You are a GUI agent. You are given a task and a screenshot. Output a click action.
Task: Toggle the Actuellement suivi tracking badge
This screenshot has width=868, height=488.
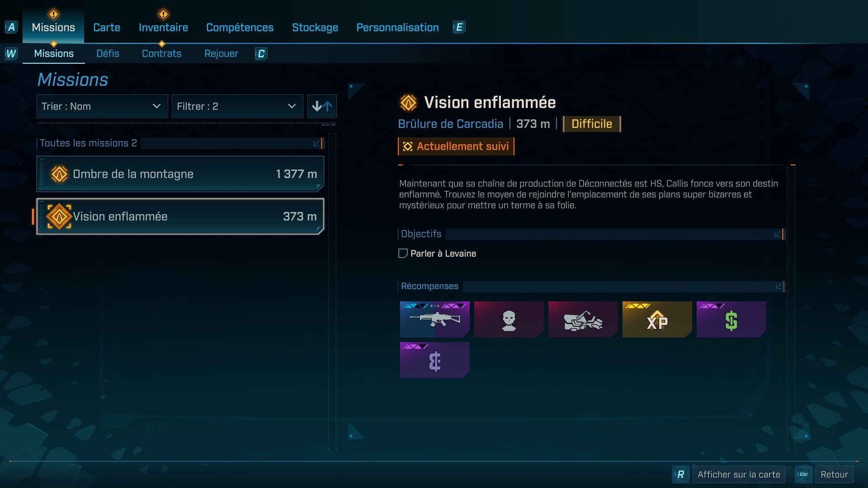456,146
